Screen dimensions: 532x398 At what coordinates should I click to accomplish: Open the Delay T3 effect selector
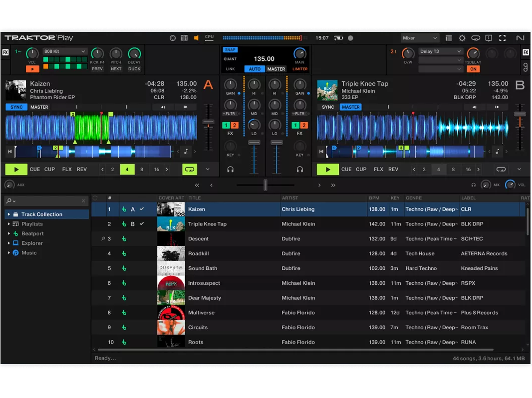(x=442, y=51)
